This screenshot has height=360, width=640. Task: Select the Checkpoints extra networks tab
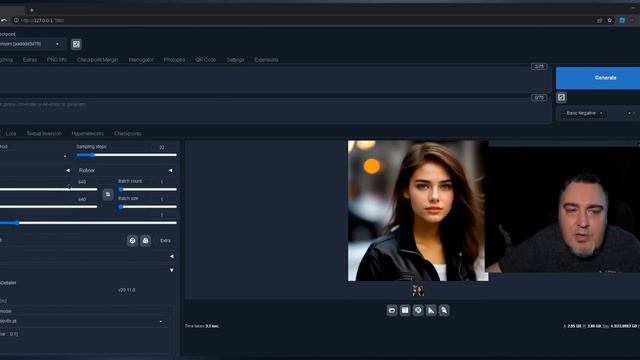[x=128, y=133]
